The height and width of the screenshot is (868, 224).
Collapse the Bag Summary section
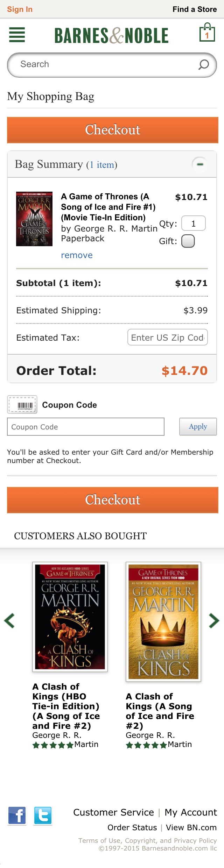tap(199, 164)
